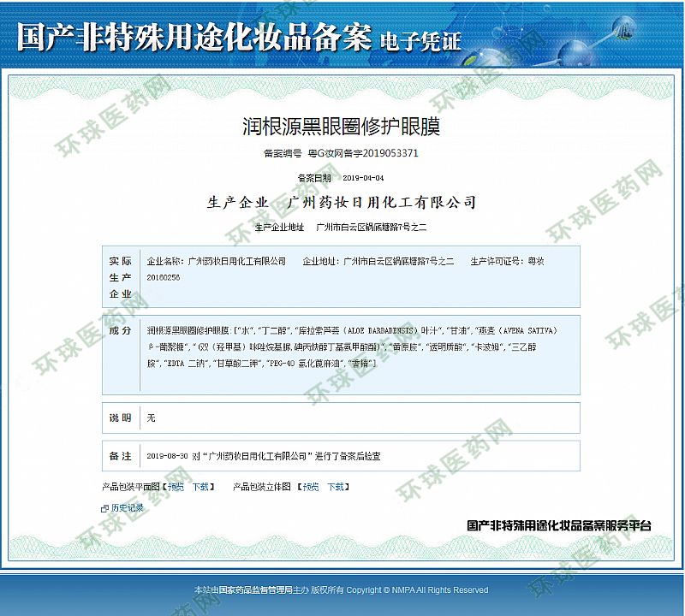Download the 产品包装平面图 file
Screen dimensions: 685x616
(200, 487)
